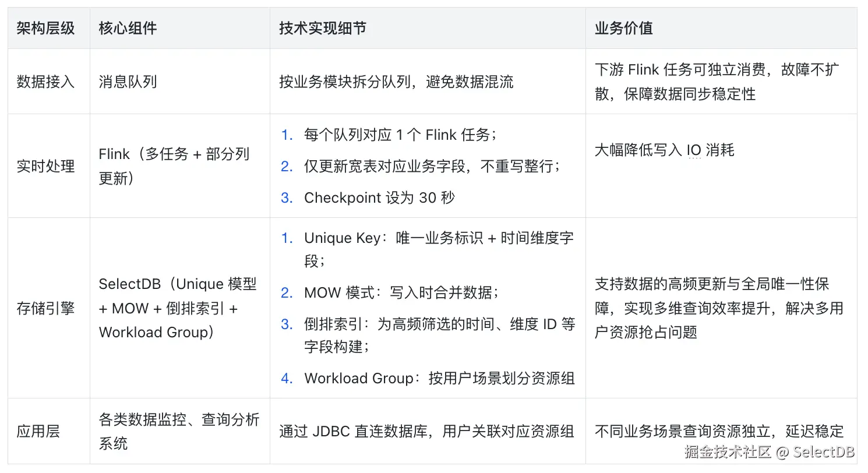Screen dimensions: 868x473
Task: Click the "技术实现细节" column header
Action: tap(322, 29)
